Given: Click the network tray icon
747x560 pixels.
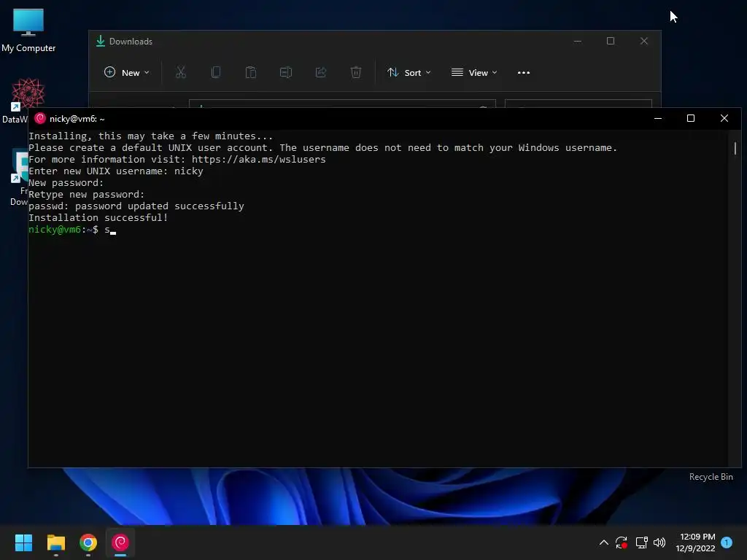Looking at the screenshot, I should [x=641, y=542].
